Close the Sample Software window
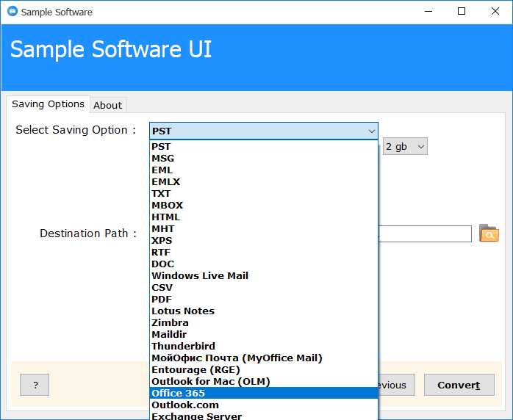 (495, 12)
